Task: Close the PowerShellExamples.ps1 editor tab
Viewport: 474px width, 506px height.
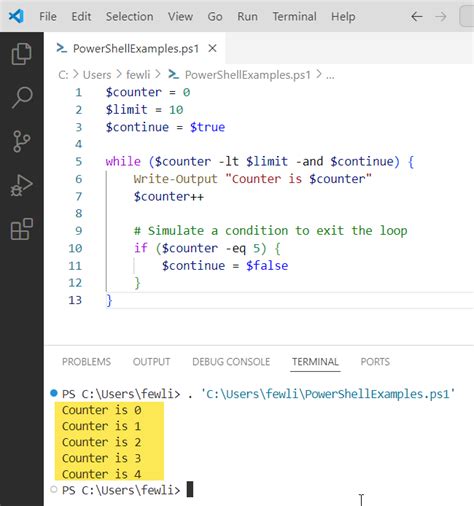Action: pos(212,49)
